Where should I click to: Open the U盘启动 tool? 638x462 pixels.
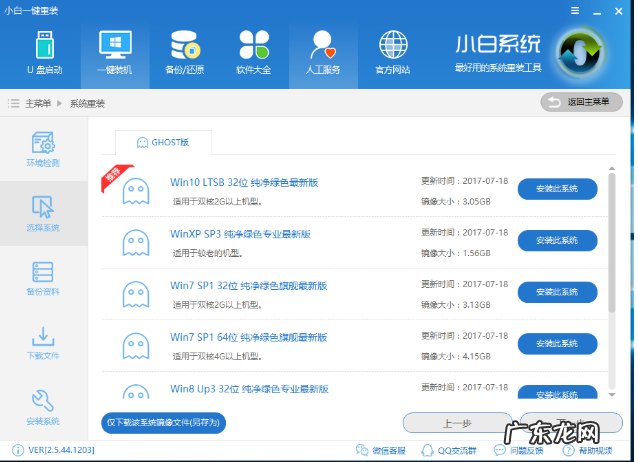45,53
